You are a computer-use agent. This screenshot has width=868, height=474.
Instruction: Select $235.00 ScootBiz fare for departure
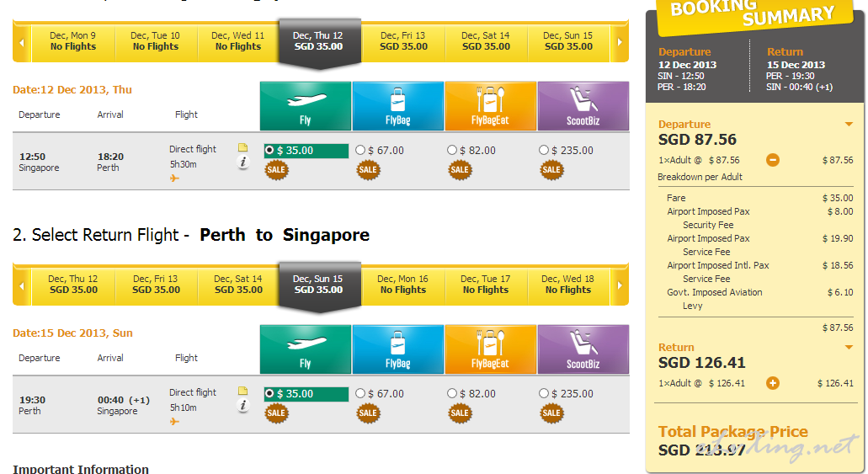point(545,151)
